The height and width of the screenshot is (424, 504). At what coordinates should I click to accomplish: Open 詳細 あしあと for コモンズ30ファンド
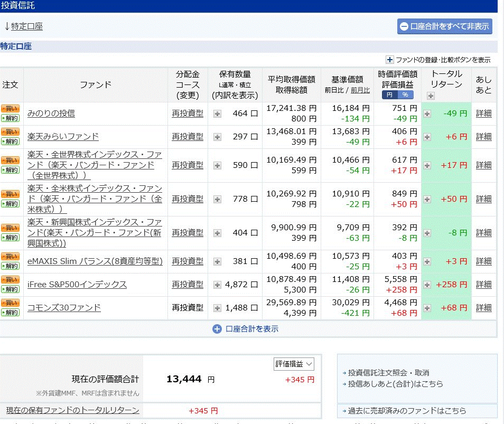[484, 308]
